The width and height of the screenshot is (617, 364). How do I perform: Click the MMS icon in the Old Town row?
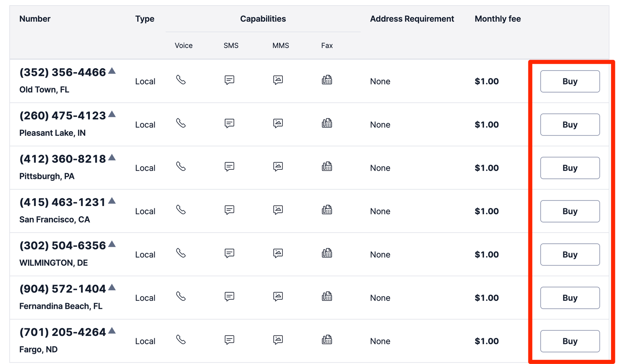click(278, 80)
